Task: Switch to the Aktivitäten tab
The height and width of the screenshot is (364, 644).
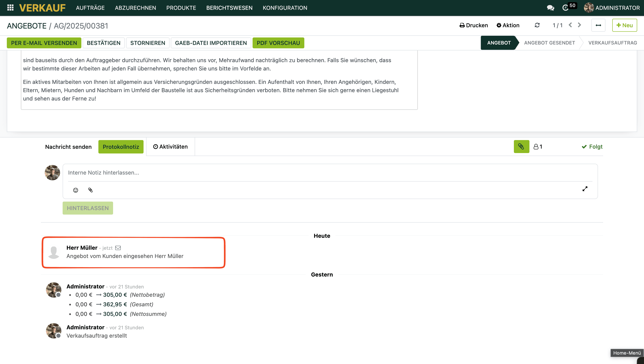Action: tap(170, 147)
